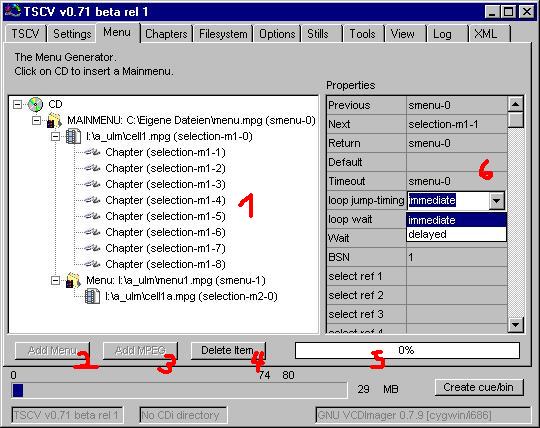Viewport: 540px width, 428px height.
Task: Open the loop jump-timing dropdown arrow
Action: click(496, 200)
